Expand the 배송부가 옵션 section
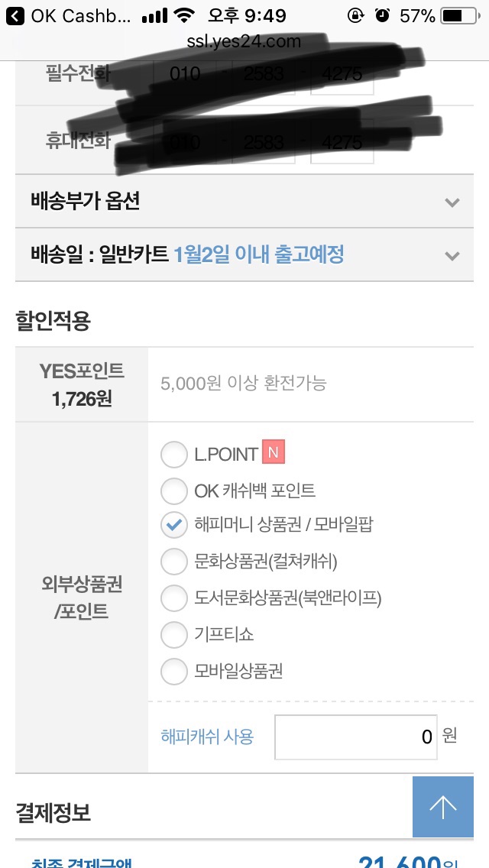Image resolution: width=489 pixels, height=868 pixels. [452, 202]
